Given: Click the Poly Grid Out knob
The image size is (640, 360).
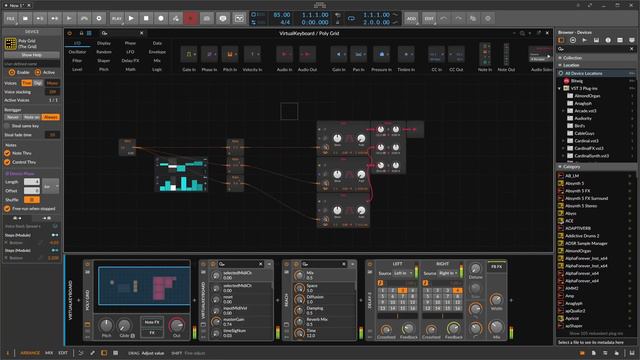Looking at the screenshot, I should (176, 325).
